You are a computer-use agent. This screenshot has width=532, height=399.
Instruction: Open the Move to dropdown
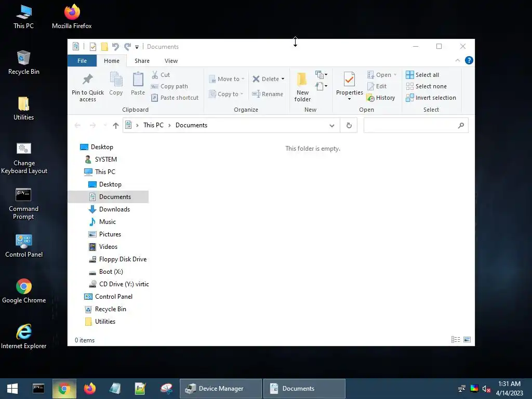click(227, 79)
